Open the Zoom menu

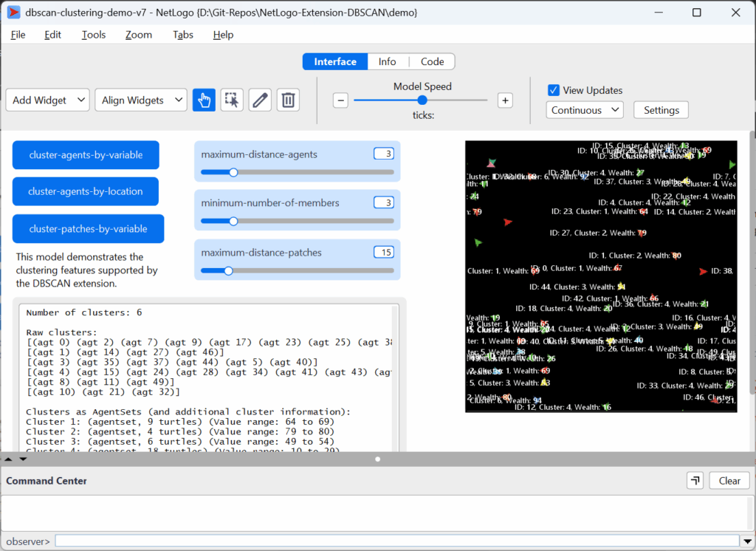(138, 35)
